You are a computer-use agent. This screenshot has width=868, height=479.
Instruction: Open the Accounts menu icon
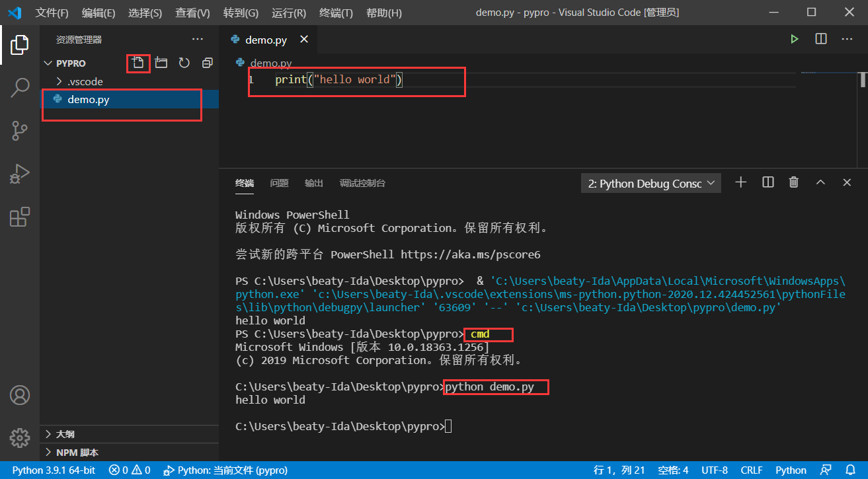pos(19,395)
